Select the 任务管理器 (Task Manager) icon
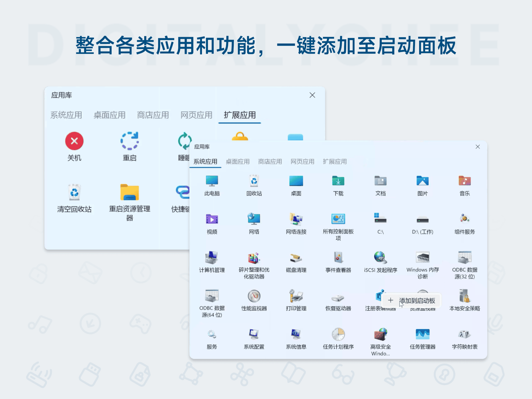 pos(423,334)
